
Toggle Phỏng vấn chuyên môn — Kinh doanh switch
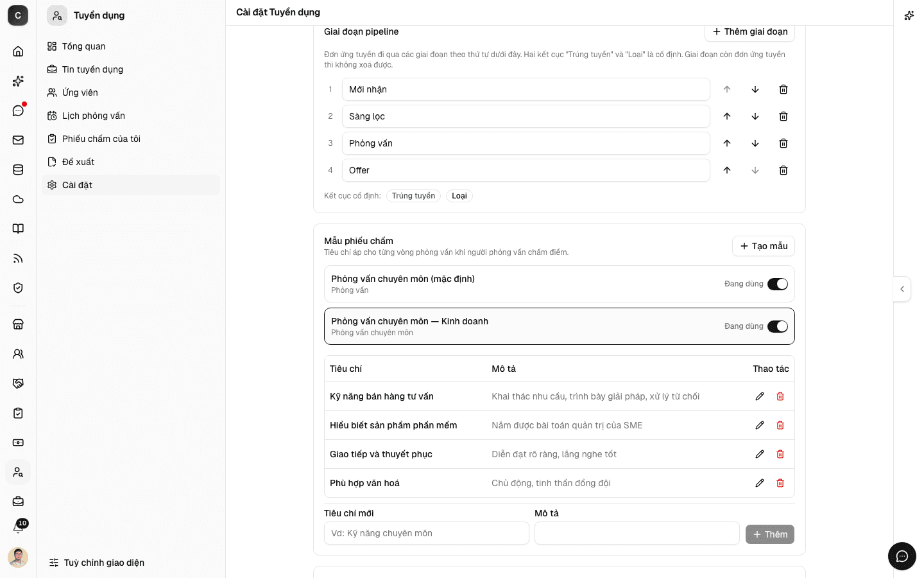(778, 326)
